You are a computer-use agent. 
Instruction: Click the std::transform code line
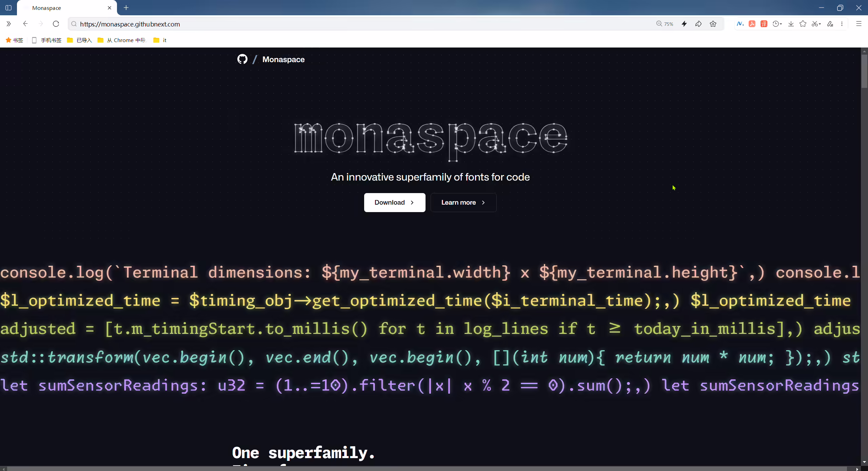tap(430, 357)
